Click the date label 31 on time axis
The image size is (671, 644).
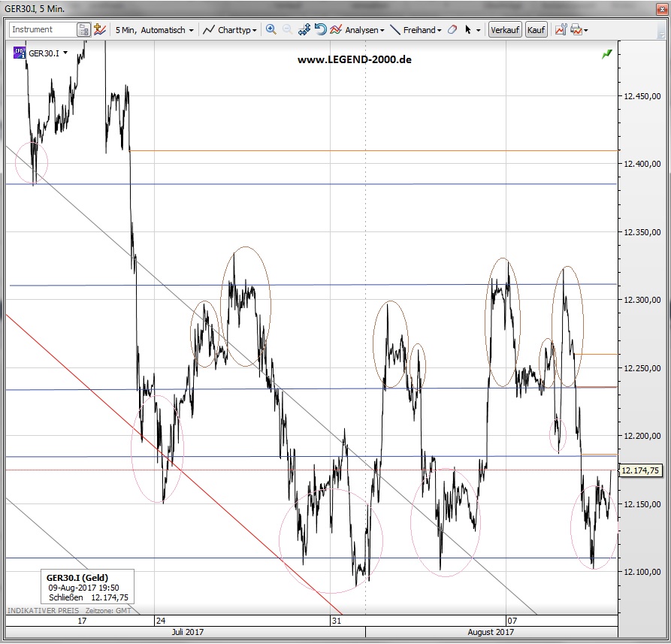point(337,621)
